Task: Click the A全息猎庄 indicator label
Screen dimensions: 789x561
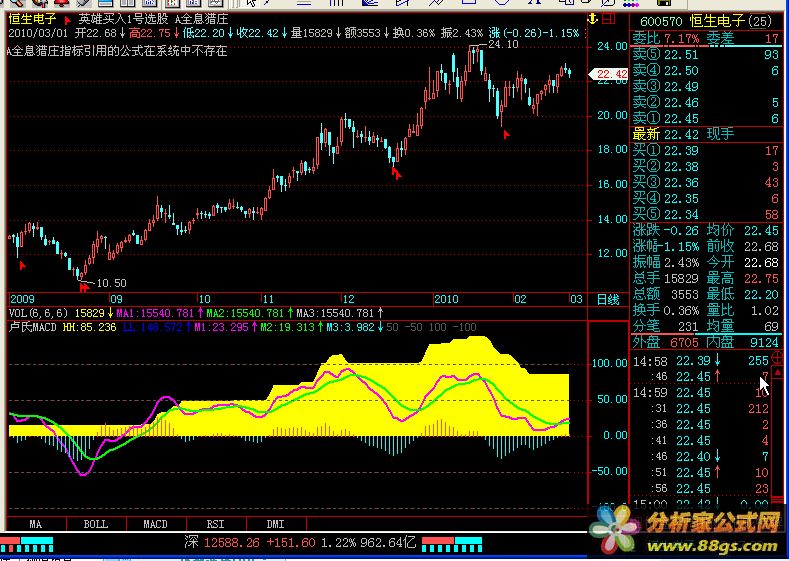Action: [x=201, y=19]
